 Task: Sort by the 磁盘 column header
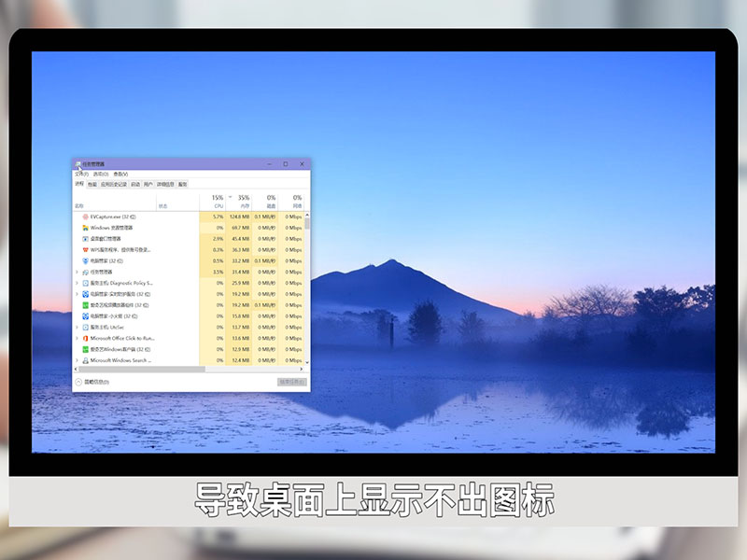pyautogui.click(x=265, y=202)
